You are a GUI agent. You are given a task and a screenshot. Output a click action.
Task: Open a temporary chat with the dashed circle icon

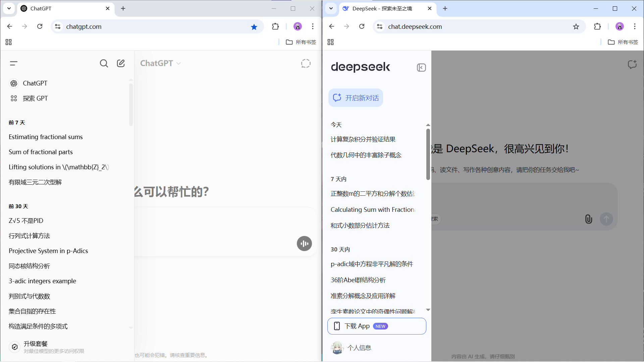click(306, 63)
